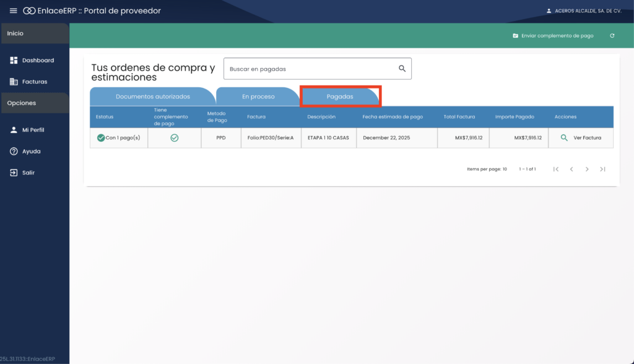
Task: Go to first page of results
Action: tap(556, 169)
